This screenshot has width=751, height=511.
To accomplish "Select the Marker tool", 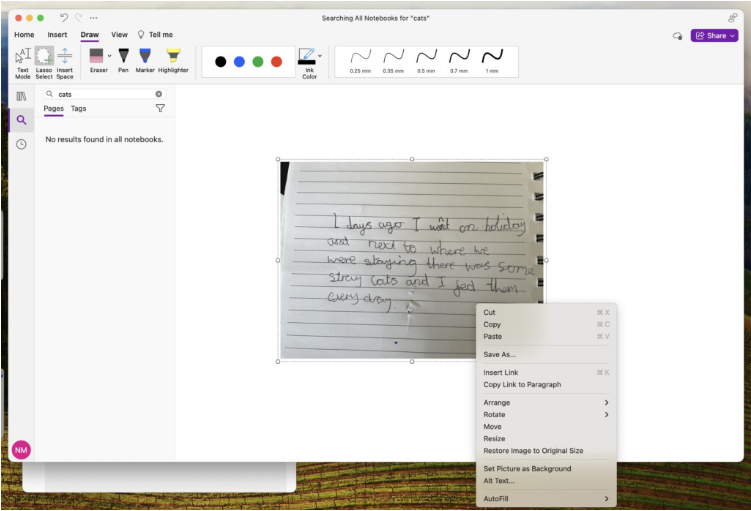I will (145, 58).
